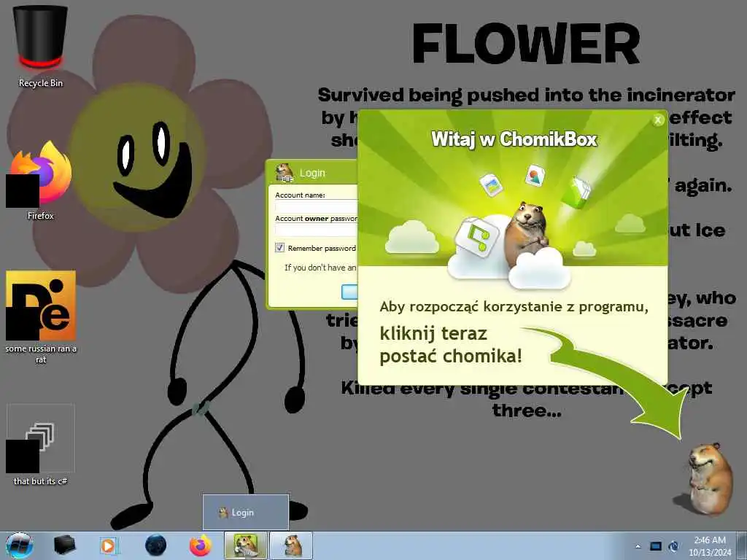Click the Login taskbar preview thumbnail
This screenshot has height=560, width=747.
[246, 513]
